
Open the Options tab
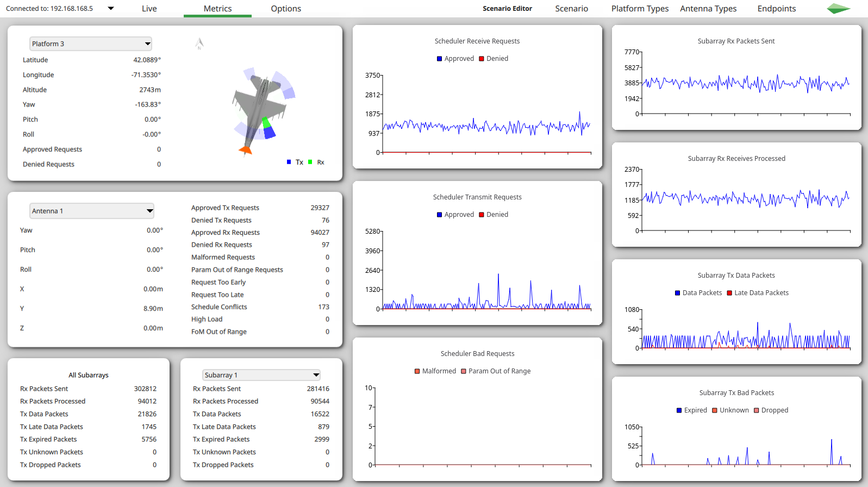(x=286, y=9)
